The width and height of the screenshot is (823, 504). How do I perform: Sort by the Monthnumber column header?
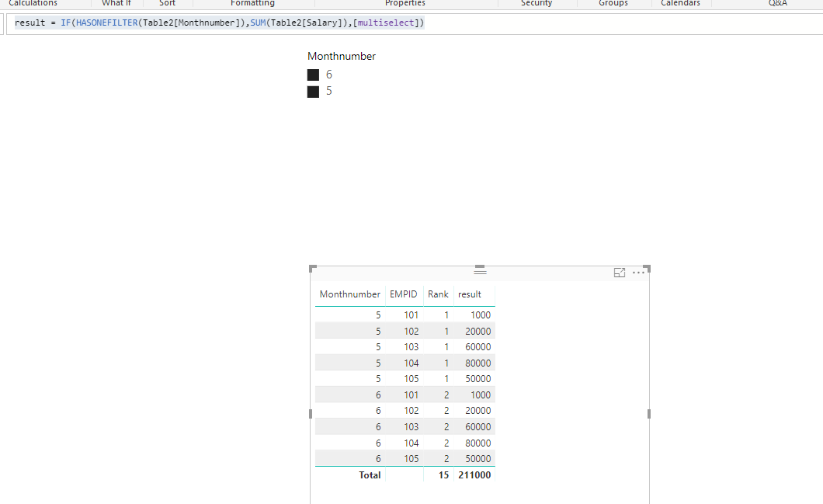[349, 294]
